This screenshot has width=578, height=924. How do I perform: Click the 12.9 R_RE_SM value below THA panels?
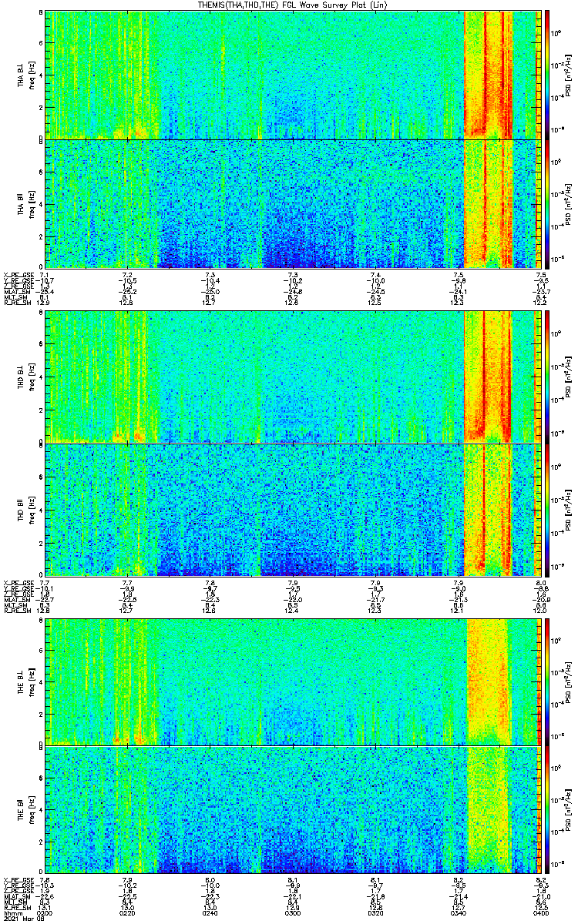pos(44,303)
